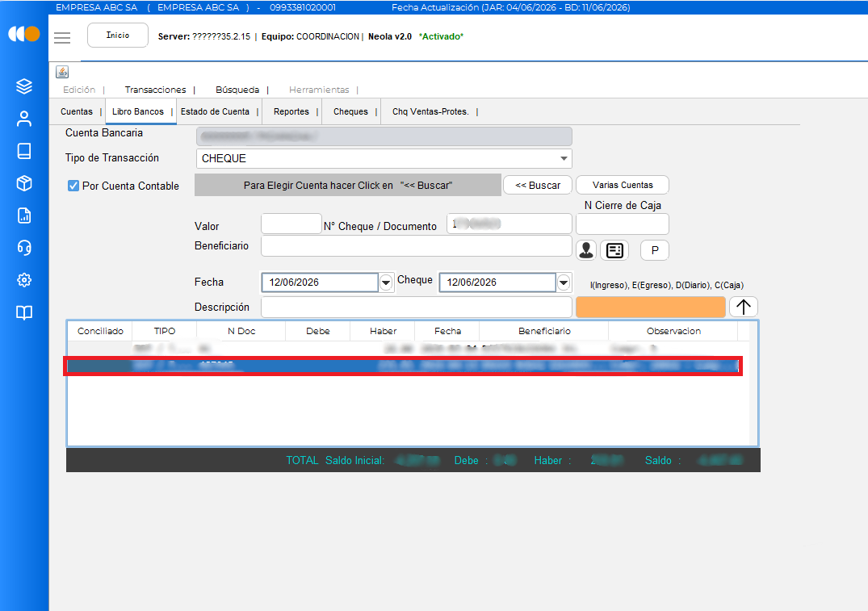Open the user profile sidebar icon
The height and width of the screenshot is (611, 868).
point(23,119)
